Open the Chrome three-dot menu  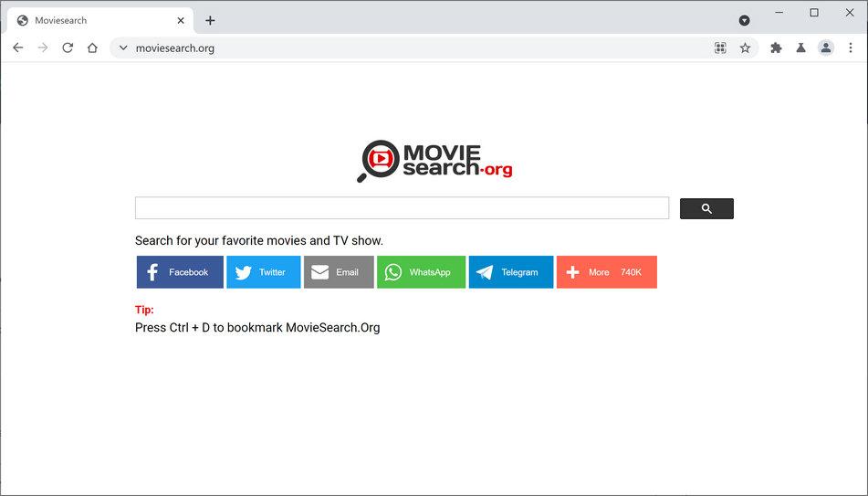[x=851, y=47]
